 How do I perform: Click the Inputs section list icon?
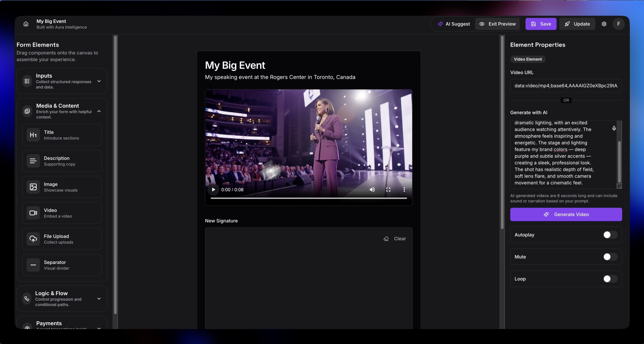pos(27,81)
